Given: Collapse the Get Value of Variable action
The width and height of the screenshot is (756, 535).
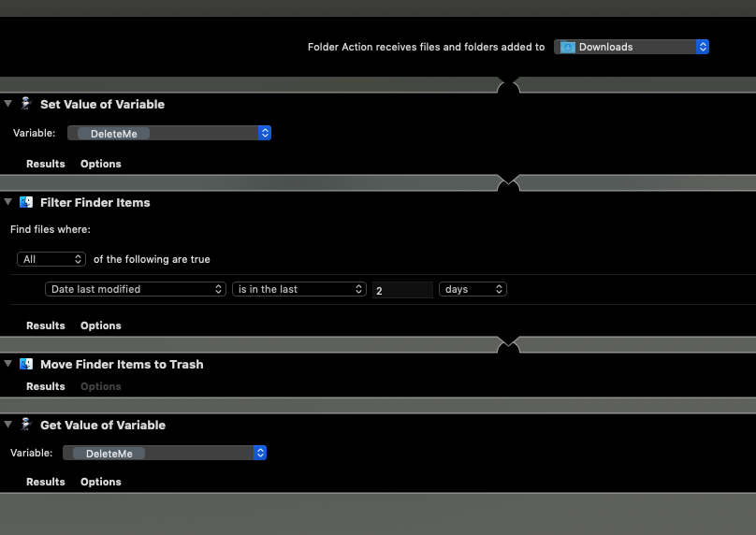Looking at the screenshot, I should 7,425.
